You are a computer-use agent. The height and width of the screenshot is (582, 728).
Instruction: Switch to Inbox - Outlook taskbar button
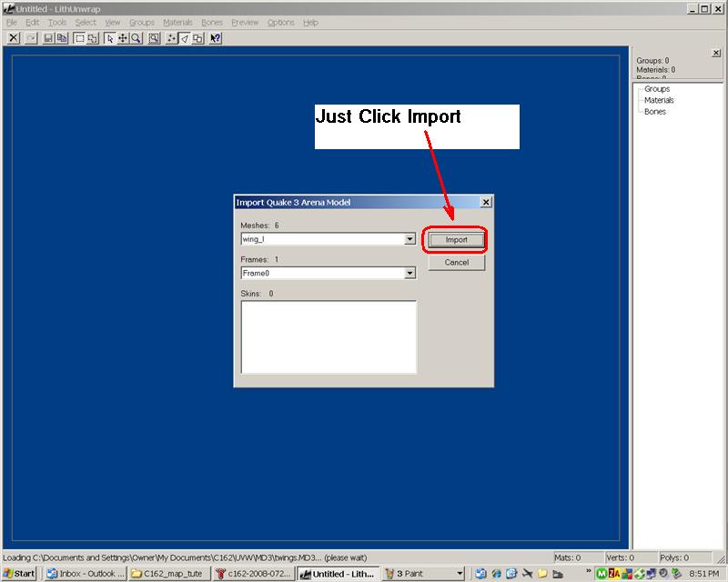pyautogui.click(x=85, y=574)
